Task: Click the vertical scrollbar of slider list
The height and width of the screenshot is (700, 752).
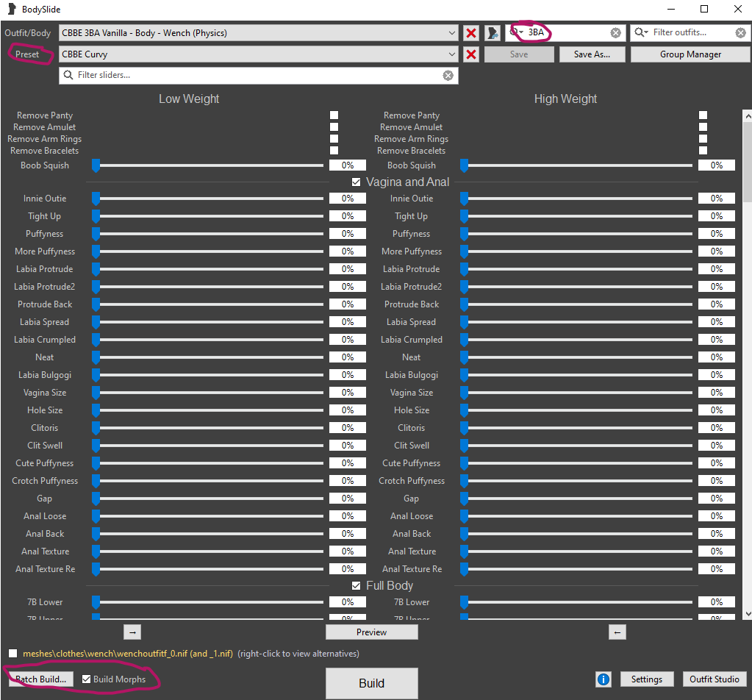Action: [x=747, y=365]
